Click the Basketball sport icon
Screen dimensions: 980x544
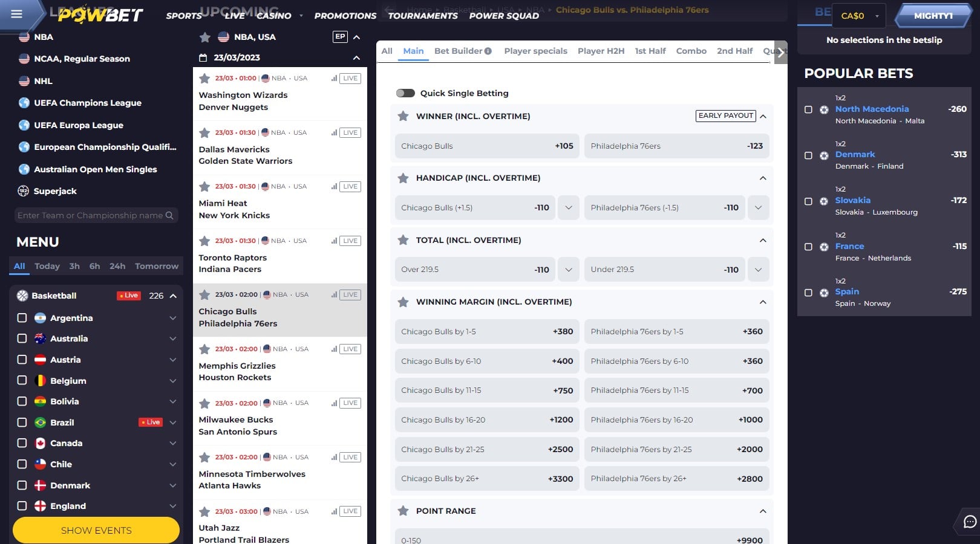click(x=22, y=296)
